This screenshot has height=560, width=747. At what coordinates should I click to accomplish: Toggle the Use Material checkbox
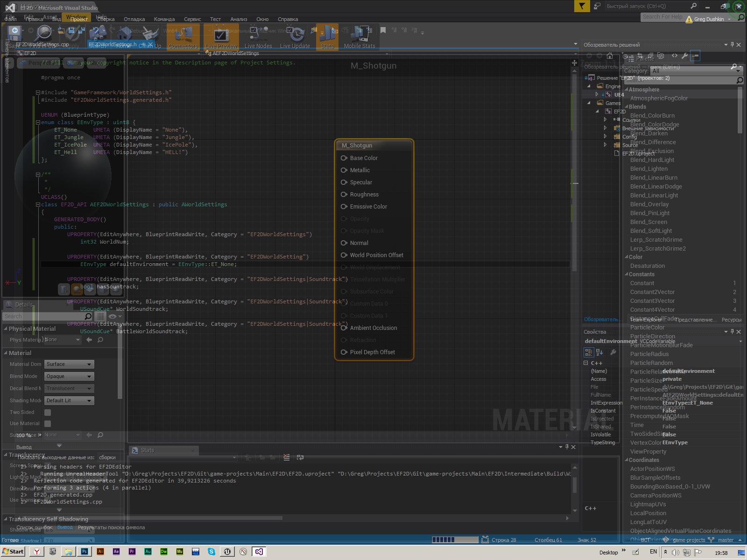coord(48,424)
